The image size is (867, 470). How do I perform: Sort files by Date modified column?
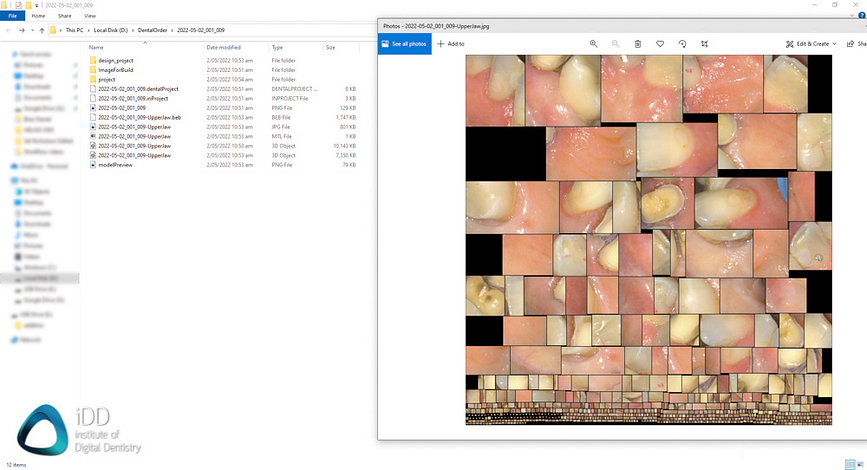[x=223, y=47]
